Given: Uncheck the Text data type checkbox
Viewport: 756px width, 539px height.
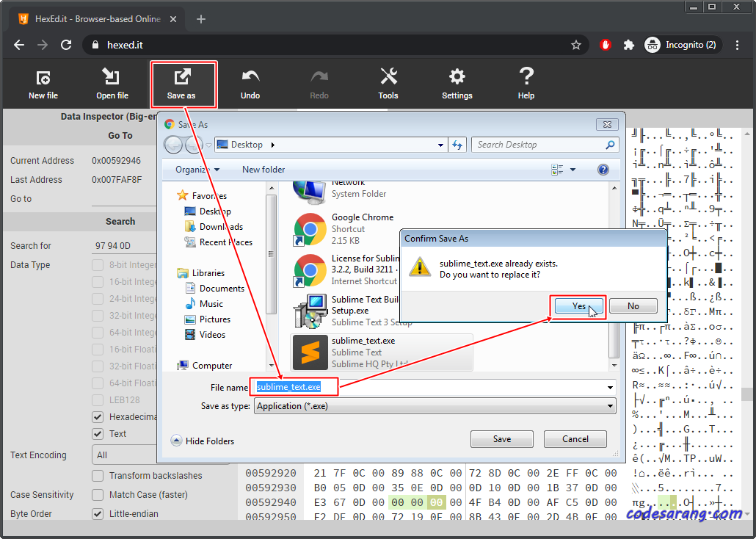Looking at the screenshot, I should click(x=98, y=434).
